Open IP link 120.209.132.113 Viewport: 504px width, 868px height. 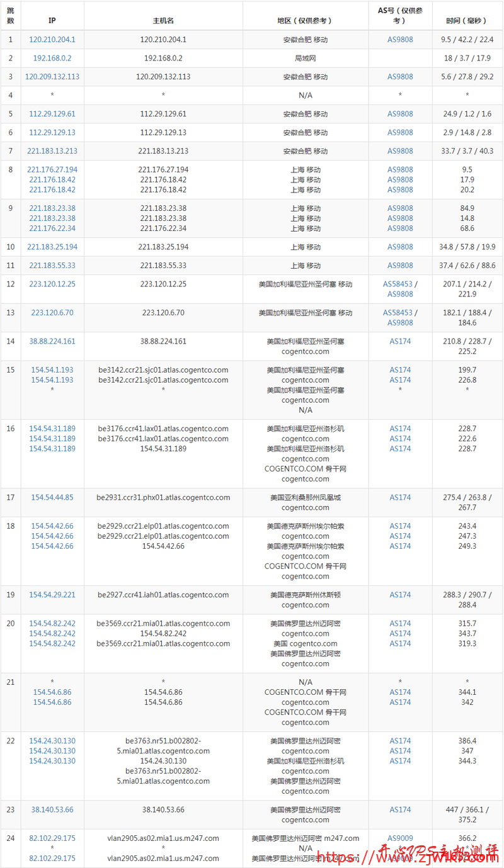[x=52, y=77]
